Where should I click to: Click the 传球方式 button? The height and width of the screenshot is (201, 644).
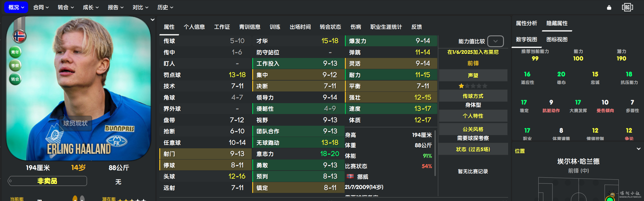pos(473,96)
